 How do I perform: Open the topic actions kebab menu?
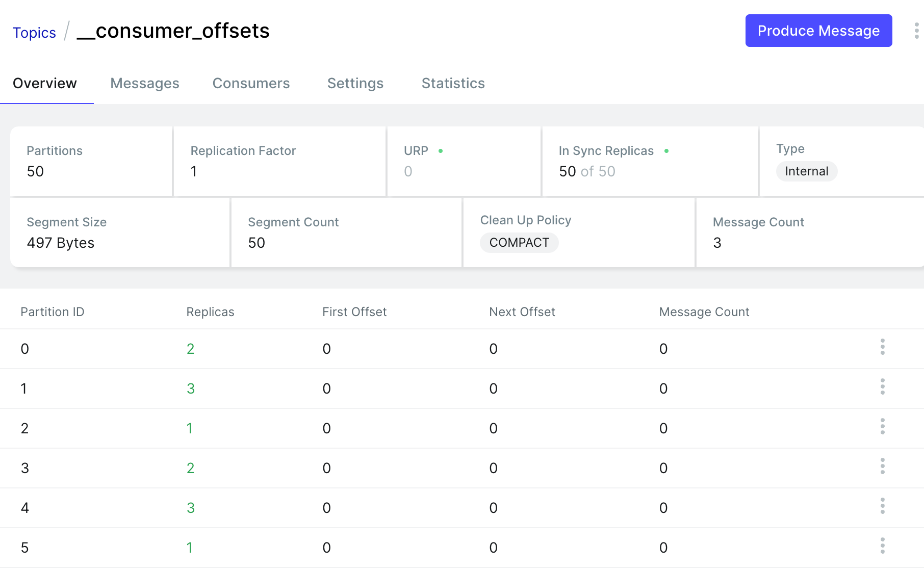916,31
